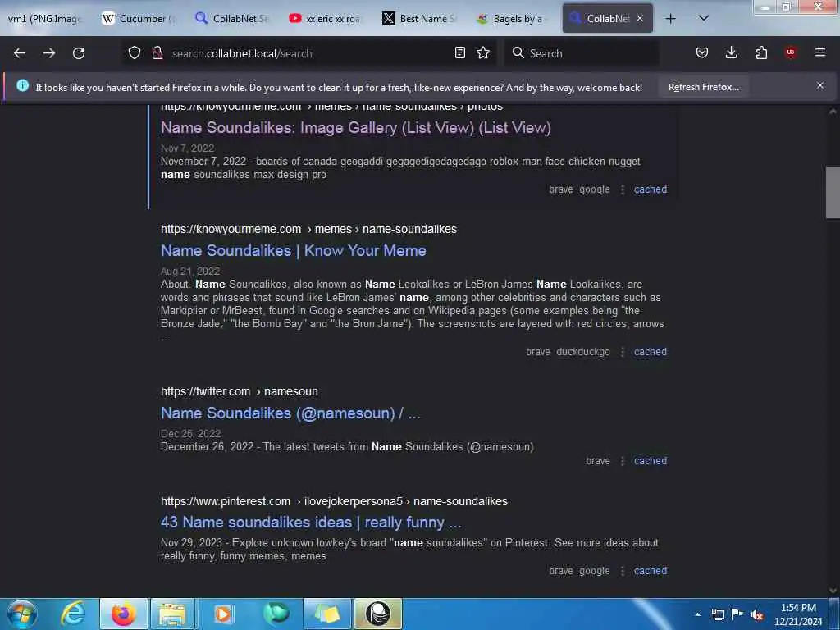Viewport: 840px width, 630px height.
Task: Switch to the Cucumber Wikipedia tab
Action: click(x=139, y=19)
